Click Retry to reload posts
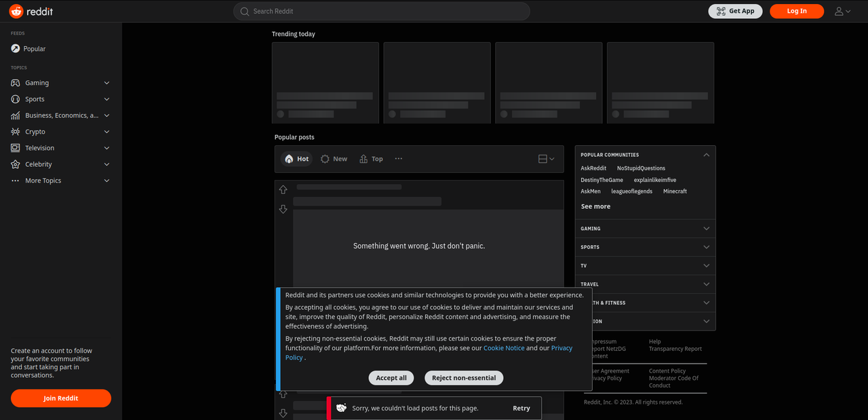The width and height of the screenshot is (868, 420). 521,408
